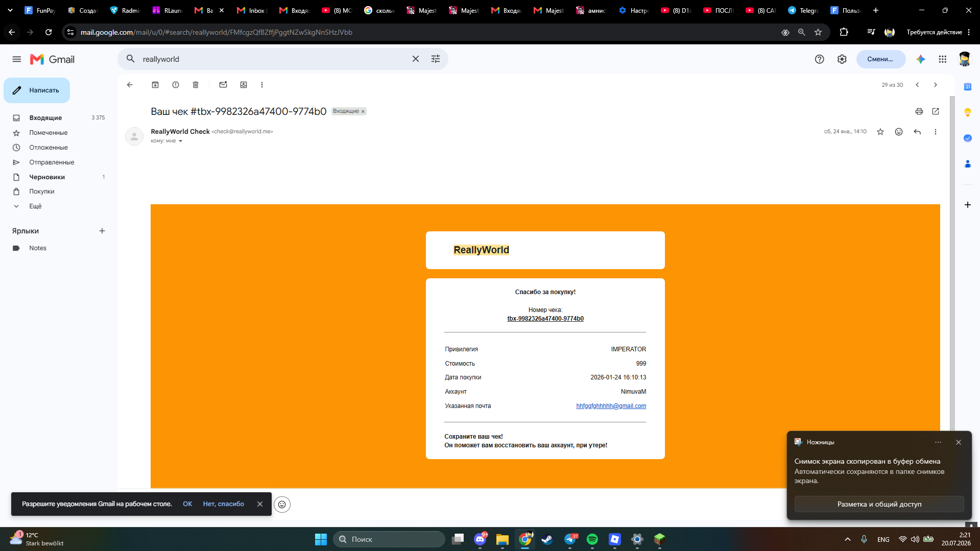980x551 pixels.
Task: Show advanced search options
Action: click(436, 59)
